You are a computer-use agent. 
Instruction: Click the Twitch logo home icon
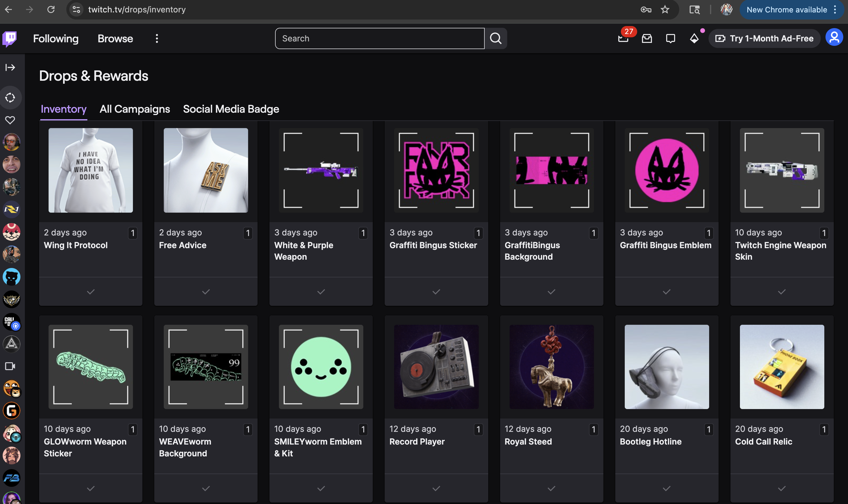tap(9, 38)
